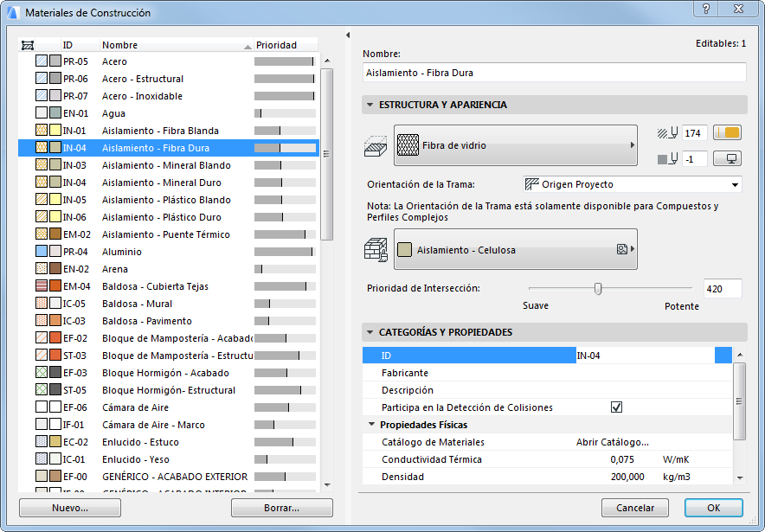Select Bloque Hormigón- Estructural row

169,390
